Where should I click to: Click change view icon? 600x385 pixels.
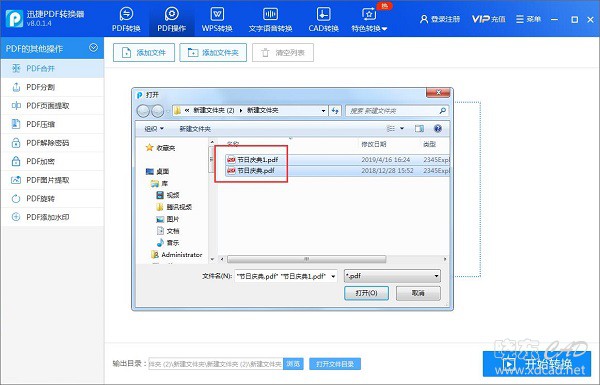(391, 129)
